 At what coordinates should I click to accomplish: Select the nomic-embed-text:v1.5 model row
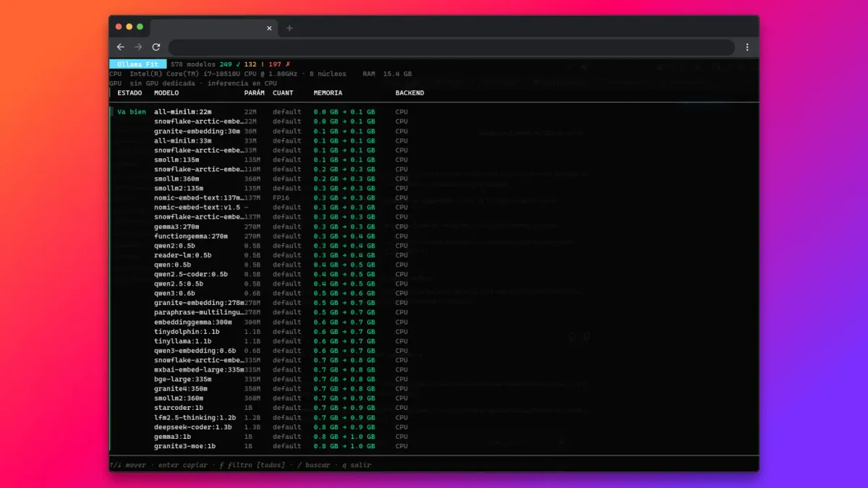pos(282,207)
